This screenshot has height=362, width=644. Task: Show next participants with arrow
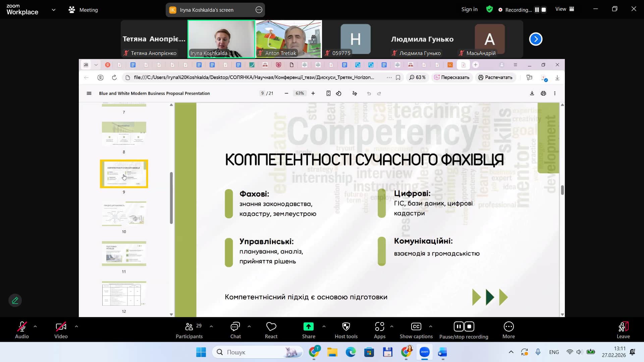click(x=536, y=39)
